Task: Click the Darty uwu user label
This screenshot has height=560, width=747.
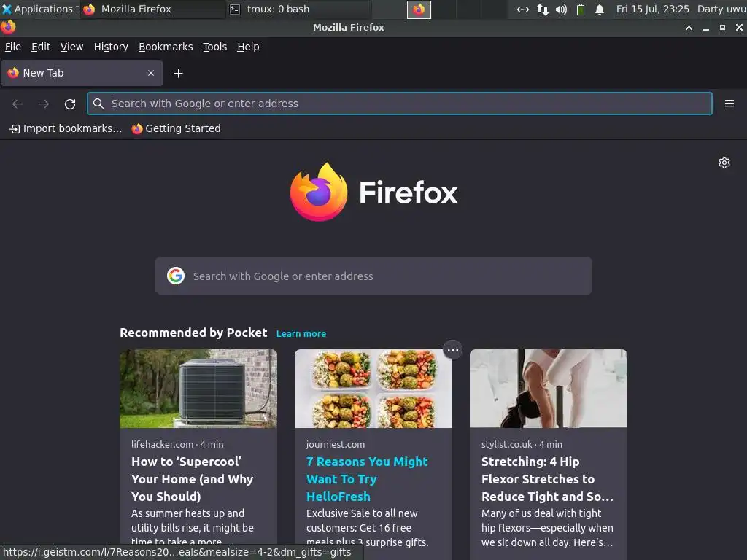Action: pyautogui.click(x=721, y=9)
